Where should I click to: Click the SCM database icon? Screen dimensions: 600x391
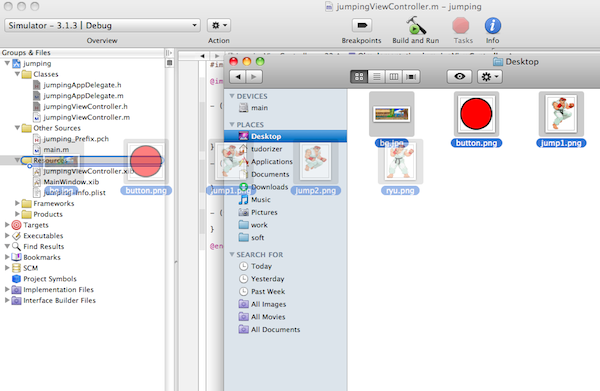16,268
